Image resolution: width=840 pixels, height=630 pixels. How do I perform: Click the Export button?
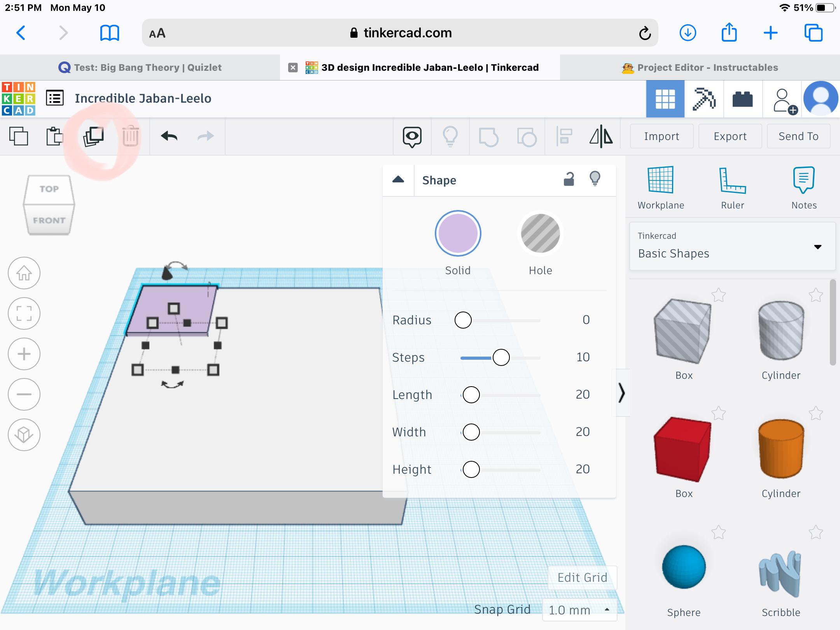point(730,136)
